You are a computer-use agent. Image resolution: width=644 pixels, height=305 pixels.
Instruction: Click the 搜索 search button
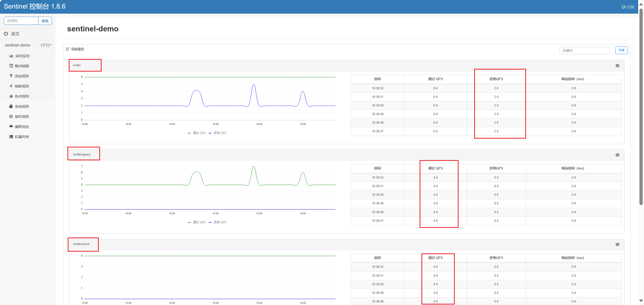45,21
